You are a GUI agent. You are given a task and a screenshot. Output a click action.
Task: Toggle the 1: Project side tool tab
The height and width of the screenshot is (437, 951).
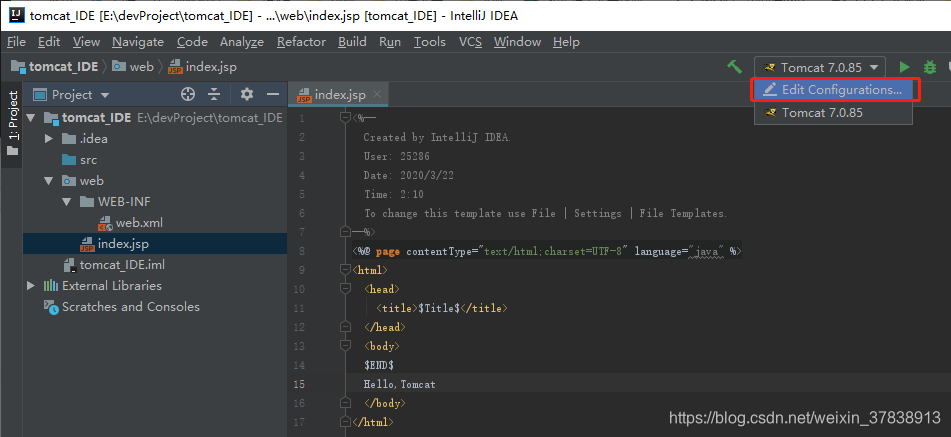point(12,123)
